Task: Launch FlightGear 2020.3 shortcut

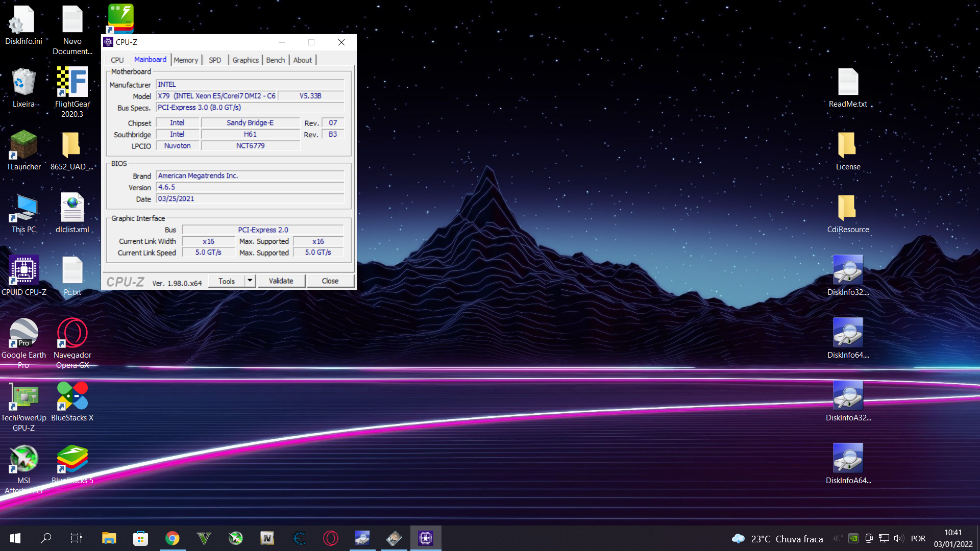Action: [72, 92]
